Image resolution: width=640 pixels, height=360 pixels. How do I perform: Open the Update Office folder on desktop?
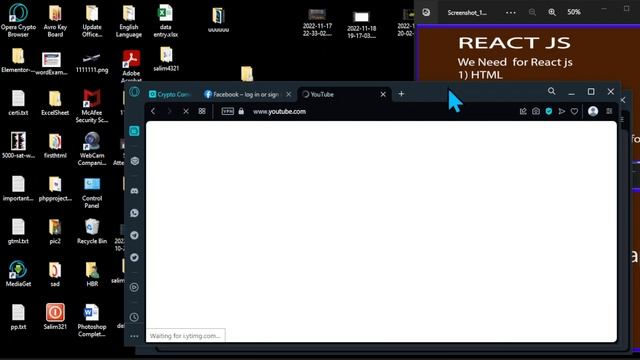(92, 21)
